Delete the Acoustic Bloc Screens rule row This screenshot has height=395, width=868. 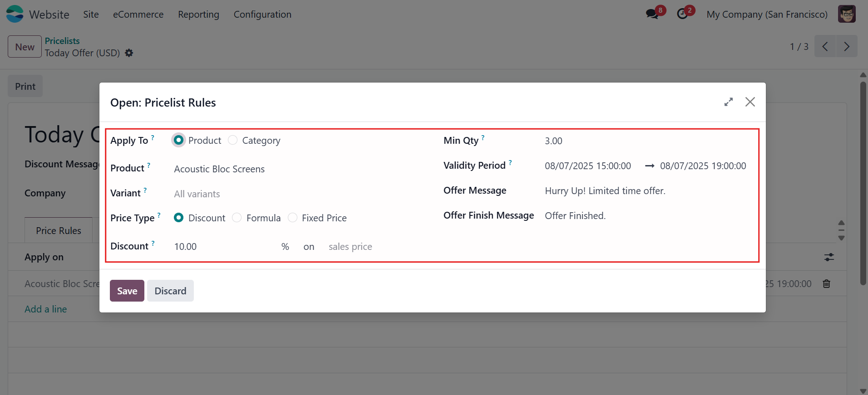pyautogui.click(x=827, y=284)
